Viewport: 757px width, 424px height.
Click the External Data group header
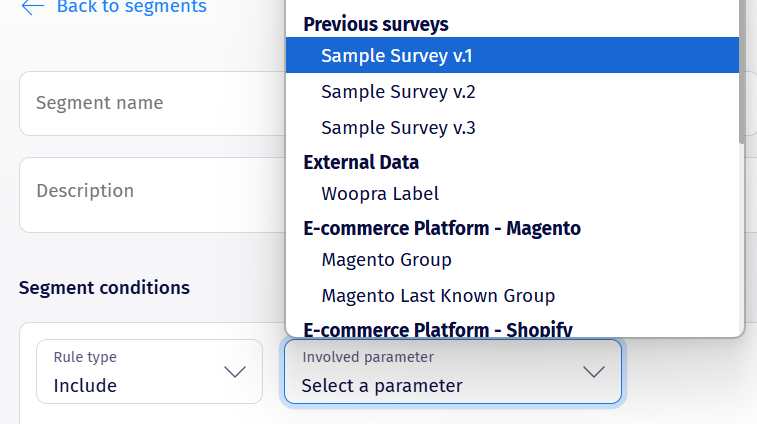click(361, 162)
